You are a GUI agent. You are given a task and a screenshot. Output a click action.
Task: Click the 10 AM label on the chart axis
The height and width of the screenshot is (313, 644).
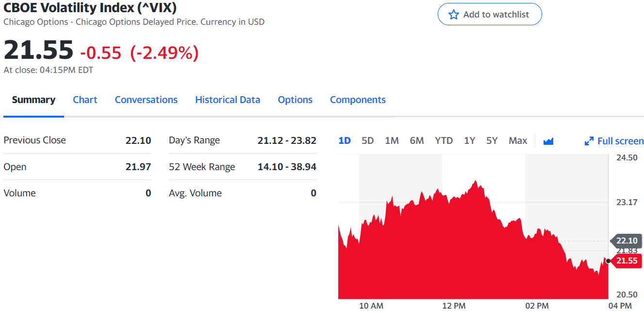371,306
